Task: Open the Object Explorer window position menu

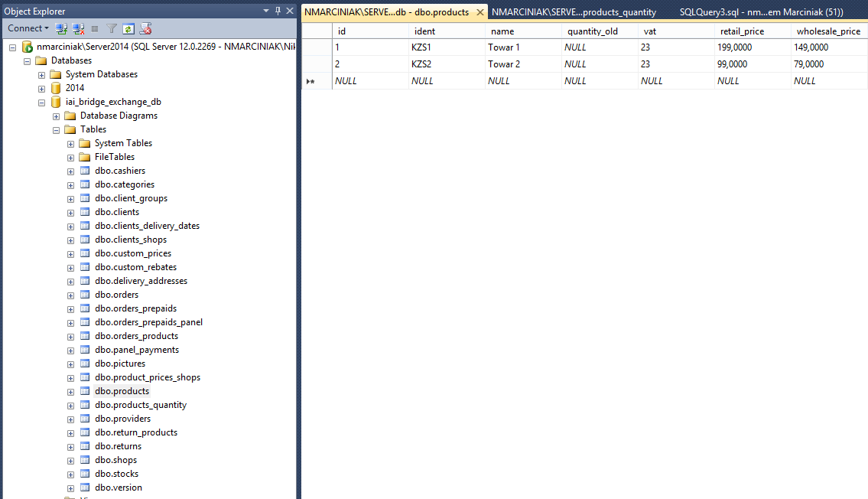Action: [x=266, y=11]
